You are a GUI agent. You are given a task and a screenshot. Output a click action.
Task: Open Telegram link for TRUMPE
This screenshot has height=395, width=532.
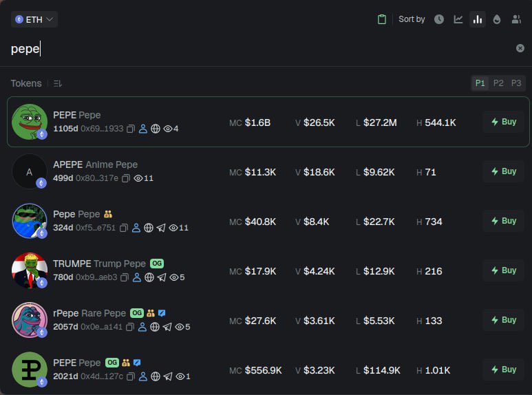162,277
